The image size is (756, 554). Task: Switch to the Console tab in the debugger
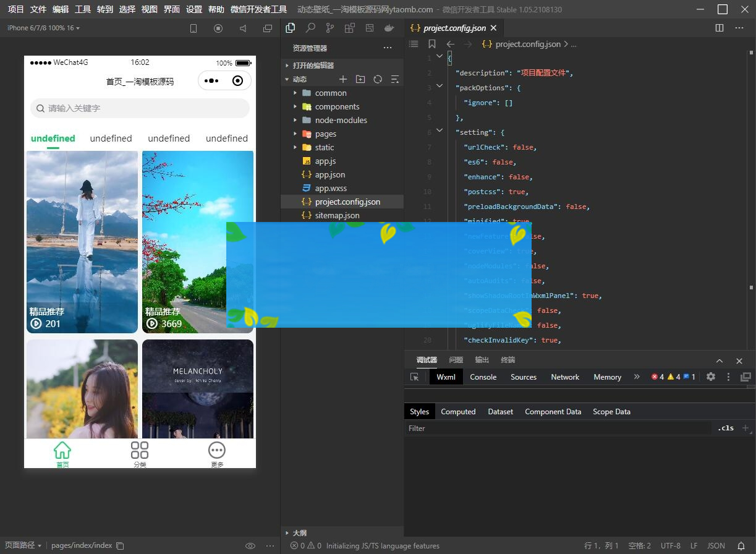(x=483, y=377)
